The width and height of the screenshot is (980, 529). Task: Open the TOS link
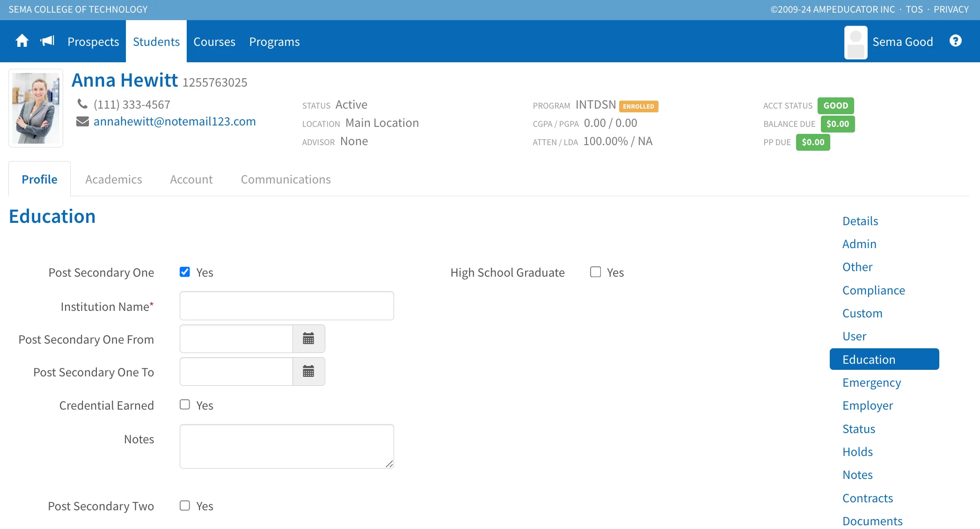[x=914, y=9]
